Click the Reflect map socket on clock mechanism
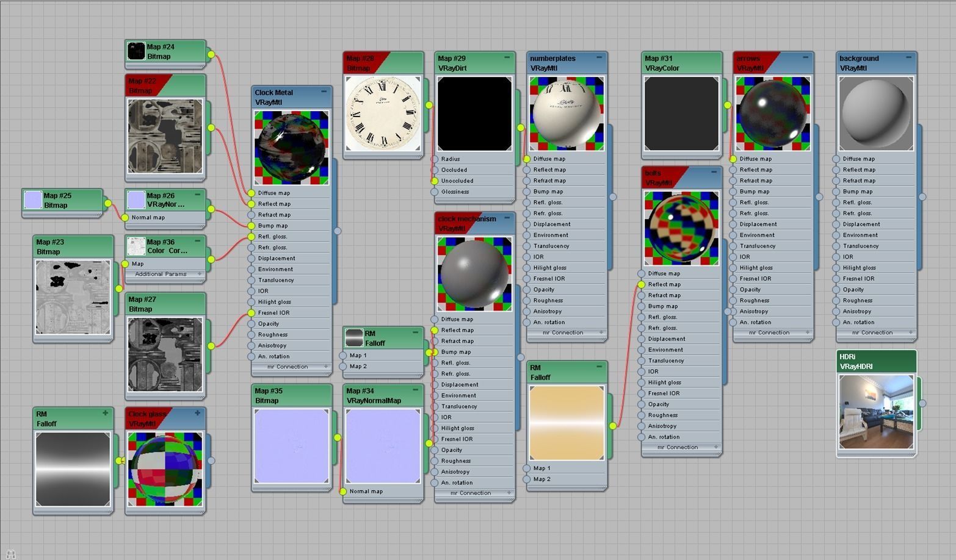Screen dimensions: 956x560 tap(435, 331)
